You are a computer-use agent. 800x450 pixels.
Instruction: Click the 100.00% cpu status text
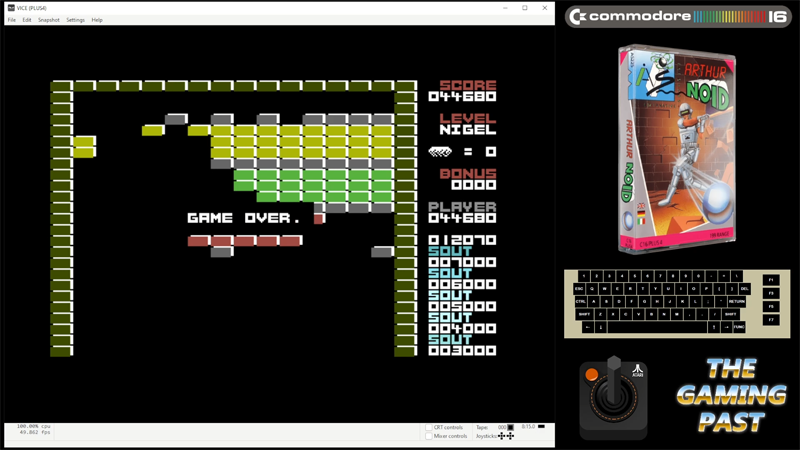click(34, 426)
